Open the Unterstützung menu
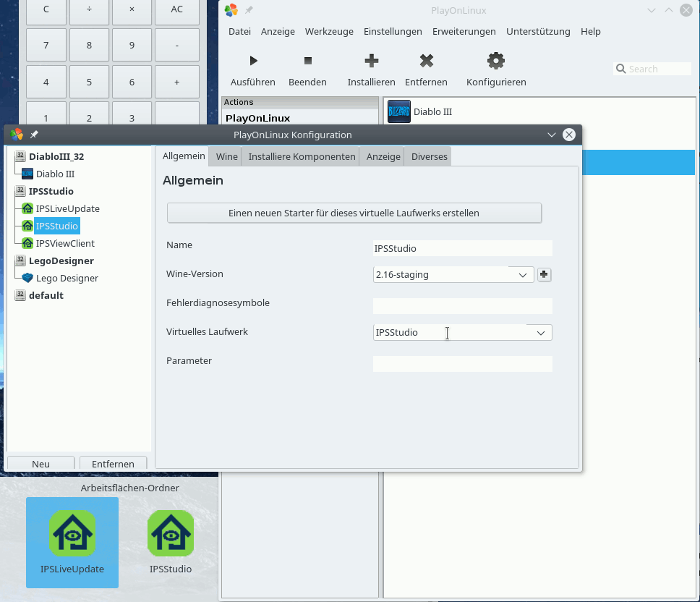The image size is (700, 602). click(538, 31)
